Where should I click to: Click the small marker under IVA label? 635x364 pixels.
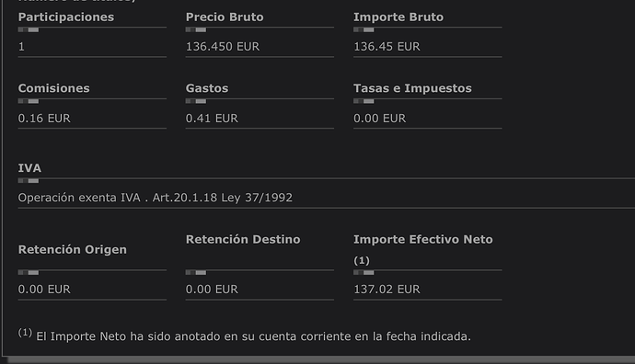(29, 181)
